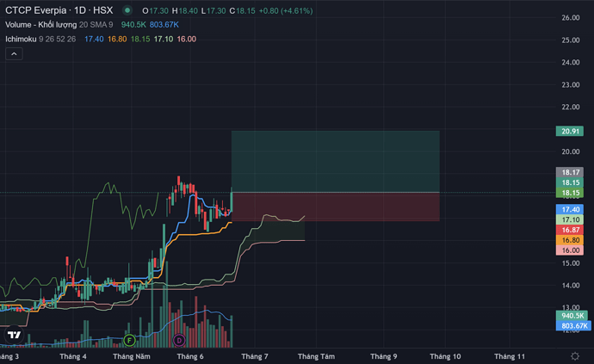This screenshot has width=594, height=364.
Task: Click the 14.00 price scale label
Action: point(571,286)
